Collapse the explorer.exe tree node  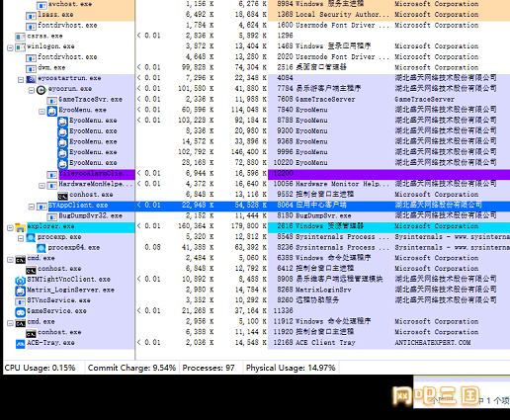click(10, 228)
